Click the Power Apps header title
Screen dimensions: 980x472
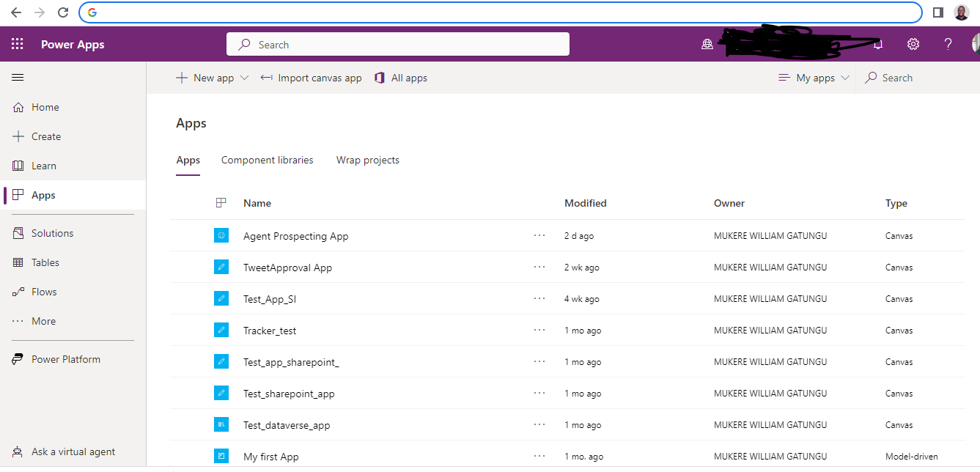point(73,45)
